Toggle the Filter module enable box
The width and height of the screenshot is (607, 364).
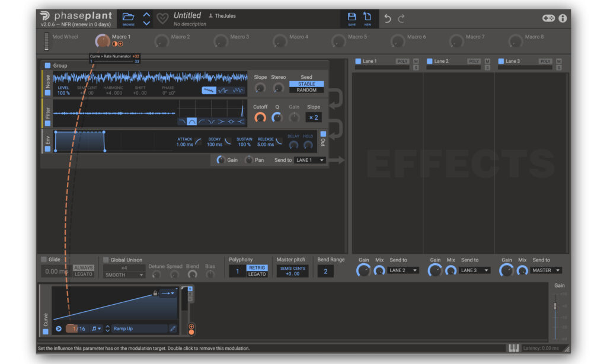coord(47,123)
